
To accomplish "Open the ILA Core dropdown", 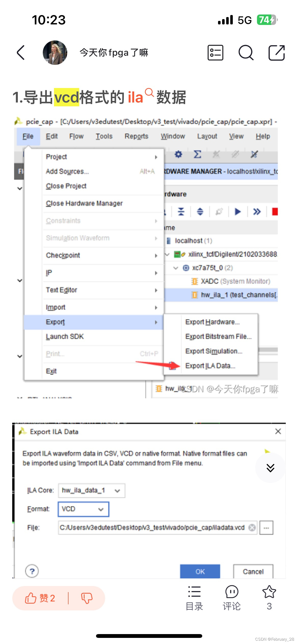I will [x=92, y=490].
